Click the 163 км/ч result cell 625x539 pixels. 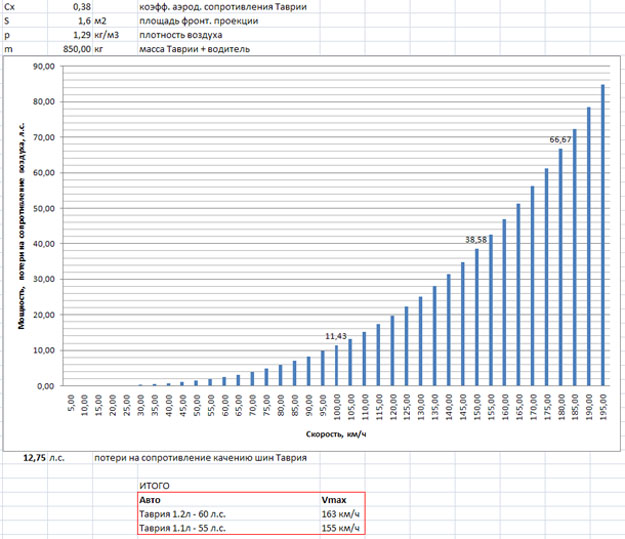[x=340, y=512]
